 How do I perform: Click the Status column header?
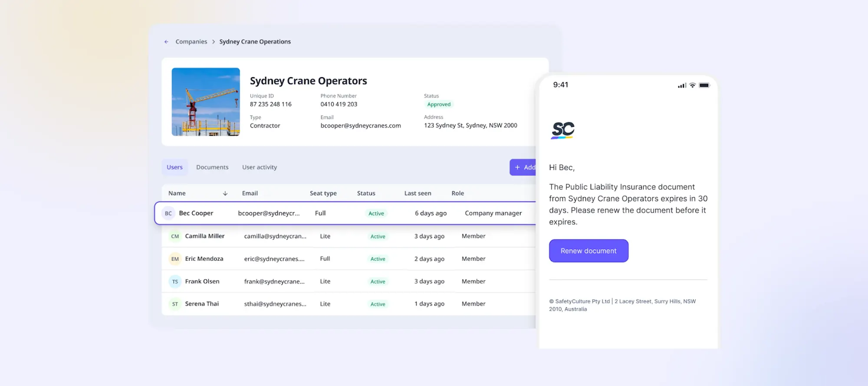point(366,193)
